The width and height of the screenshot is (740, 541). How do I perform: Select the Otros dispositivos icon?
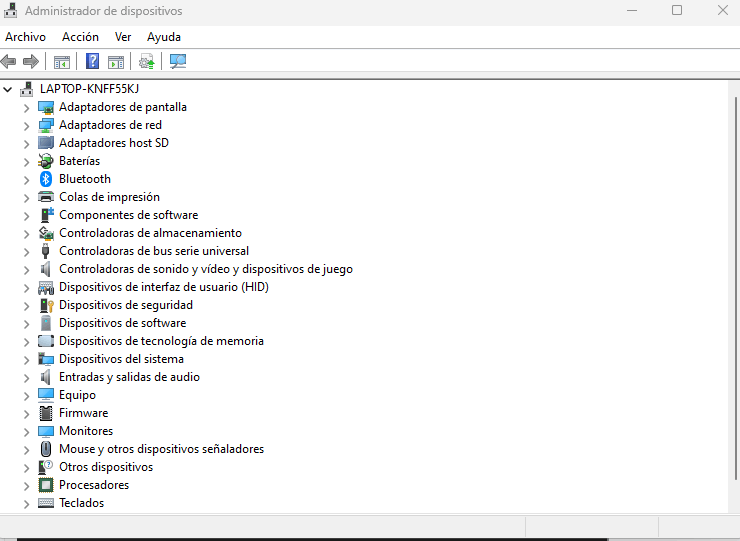click(x=46, y=467)
